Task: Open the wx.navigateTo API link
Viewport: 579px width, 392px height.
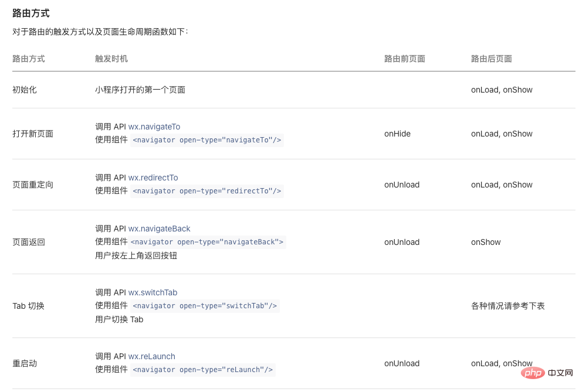Action: pos(154,127)
